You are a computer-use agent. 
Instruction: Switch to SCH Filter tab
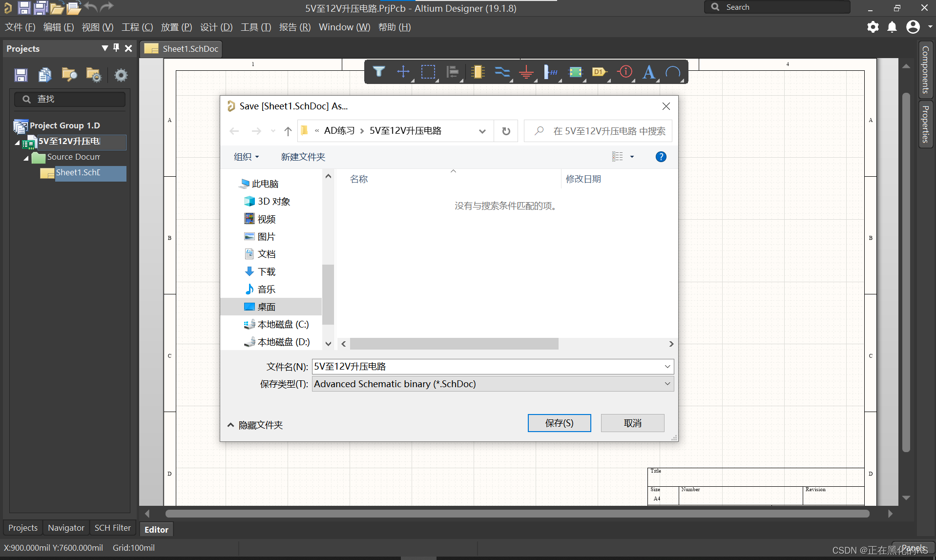click(113, 528)
